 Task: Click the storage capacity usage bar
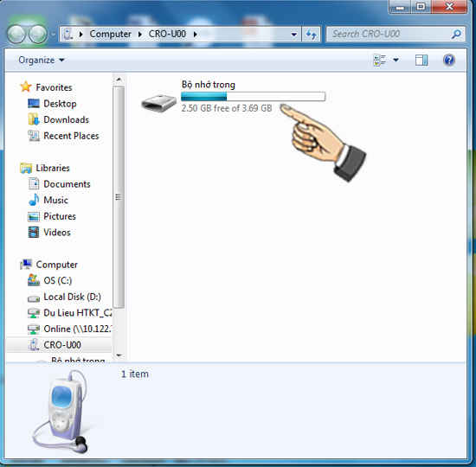tap(254, 97)
